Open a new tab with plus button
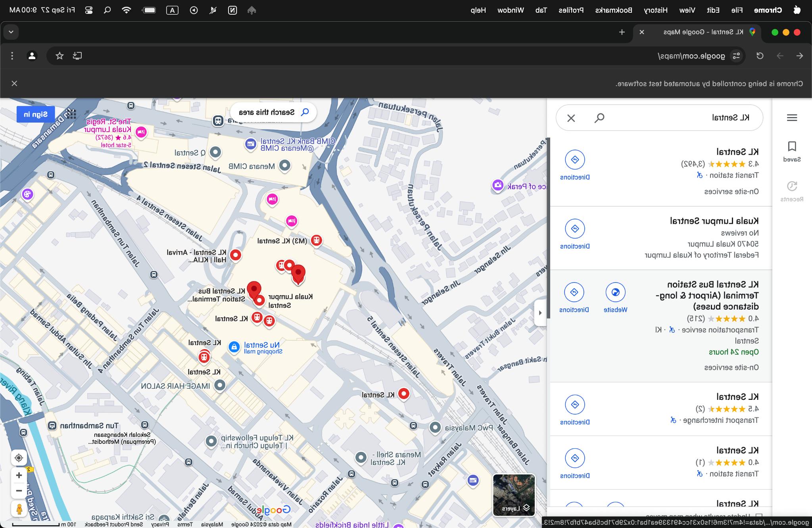812x528 pixels. [622, 32]
